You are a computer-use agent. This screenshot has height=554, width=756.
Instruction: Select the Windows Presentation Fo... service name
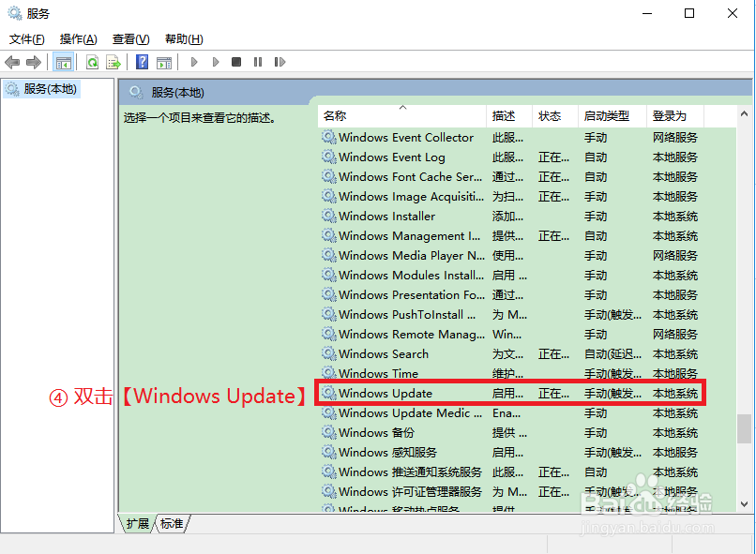pyautogui.click(x=412, y=295)
